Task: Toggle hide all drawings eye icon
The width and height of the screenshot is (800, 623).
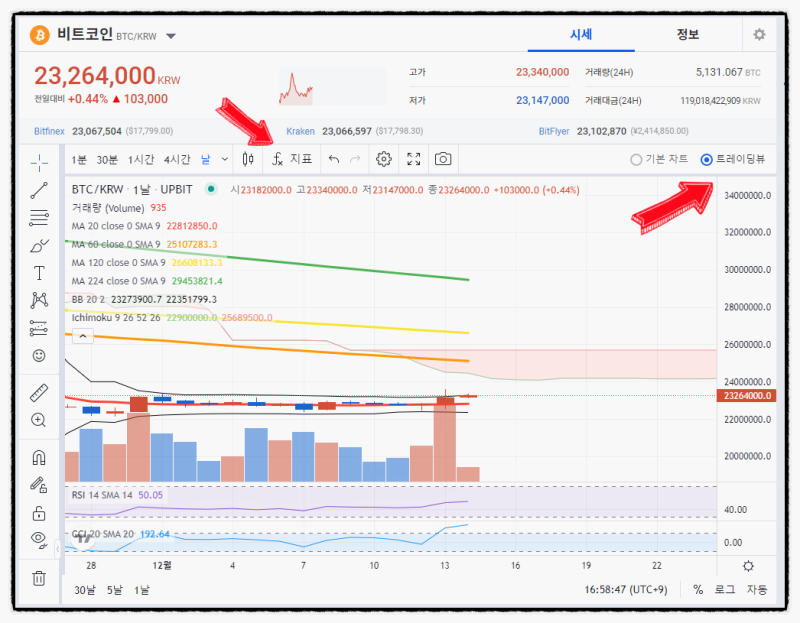Action: point(39,539)
